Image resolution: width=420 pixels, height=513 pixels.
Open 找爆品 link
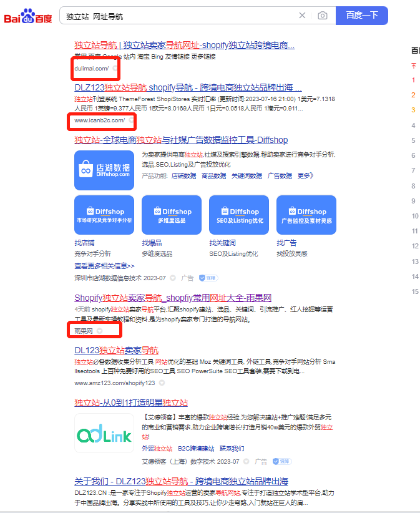pyautogui.click(x=152, y=243)
